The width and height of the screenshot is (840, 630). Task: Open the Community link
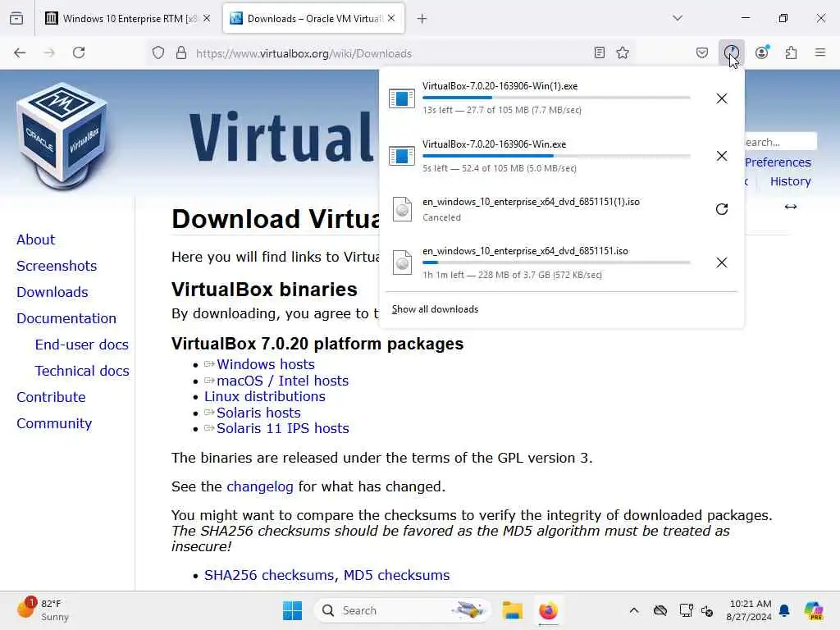pos(54,423)
